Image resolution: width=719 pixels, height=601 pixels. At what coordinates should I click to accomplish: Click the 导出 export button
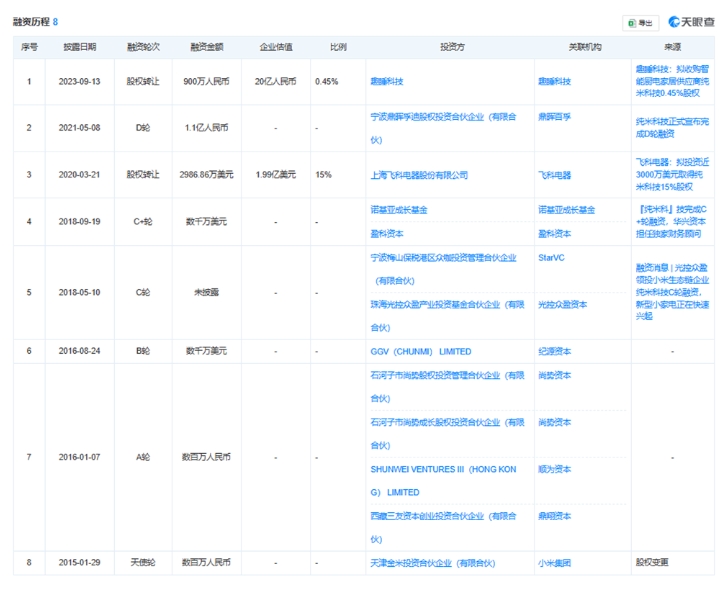[x=640, y=23]
